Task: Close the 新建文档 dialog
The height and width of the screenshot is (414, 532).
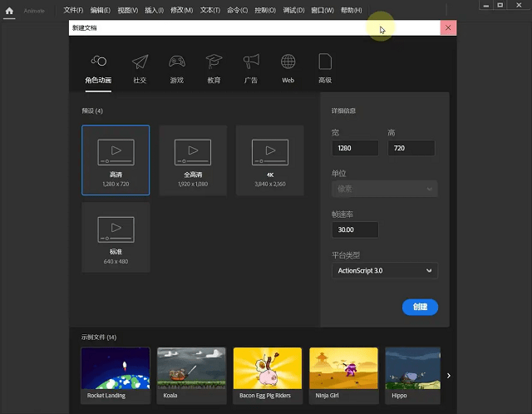Action: coord(448,27)
